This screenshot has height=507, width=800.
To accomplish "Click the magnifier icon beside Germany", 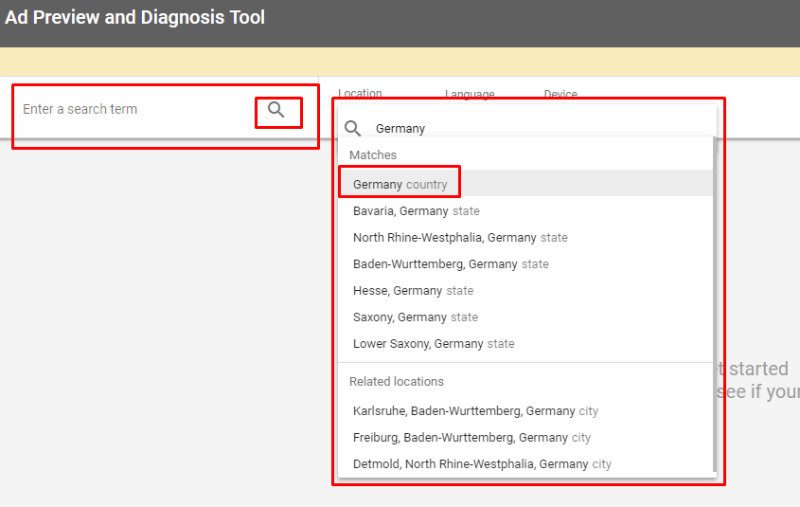I will [353, 129].
